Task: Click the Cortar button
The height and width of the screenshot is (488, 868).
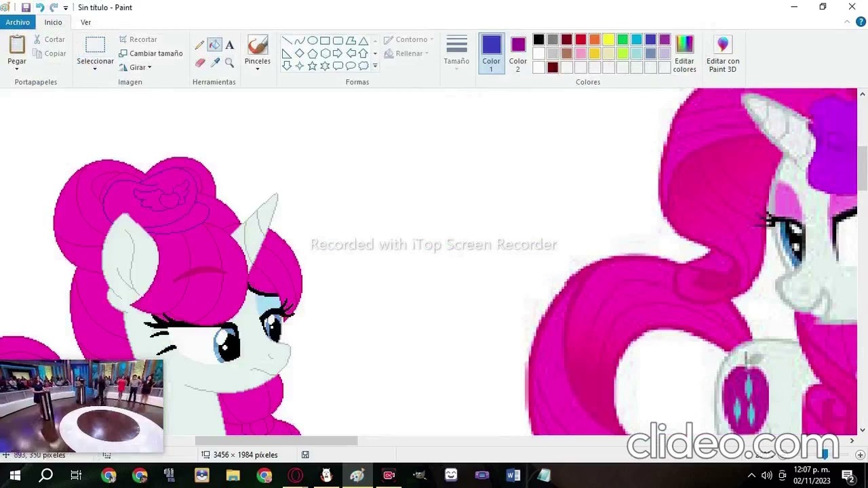Action: pyautogui.click(x=49, y=39)
